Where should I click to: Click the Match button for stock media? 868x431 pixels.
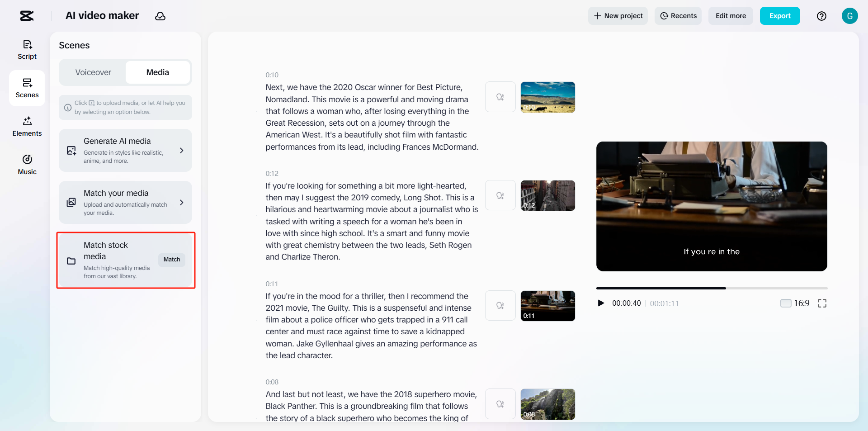(172, 260)
